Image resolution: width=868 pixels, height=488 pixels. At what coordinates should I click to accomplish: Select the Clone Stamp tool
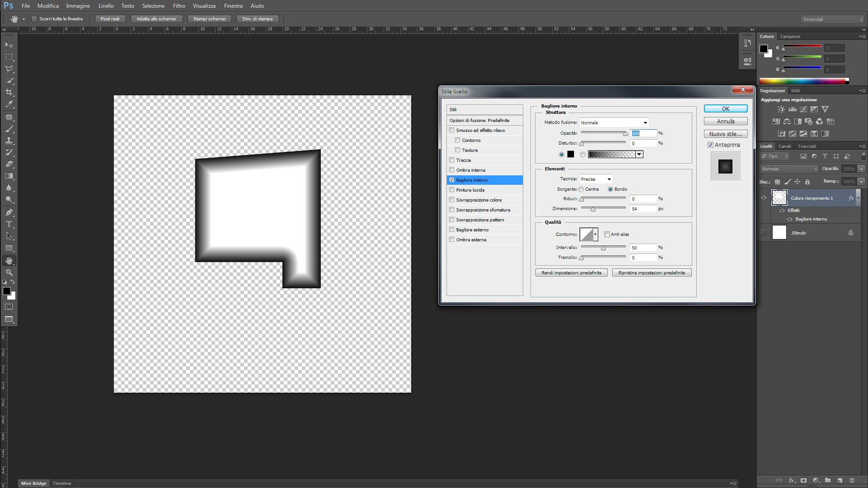point(9,141)
